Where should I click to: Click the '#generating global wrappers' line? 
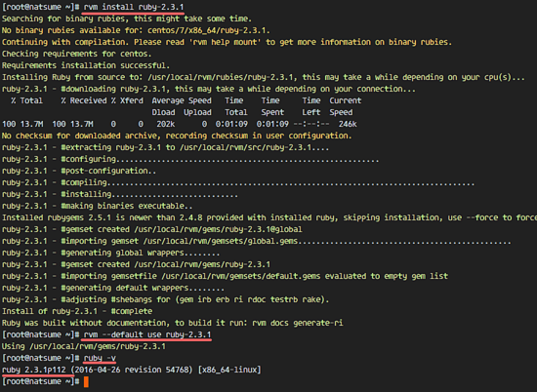[x=110, y=253]
